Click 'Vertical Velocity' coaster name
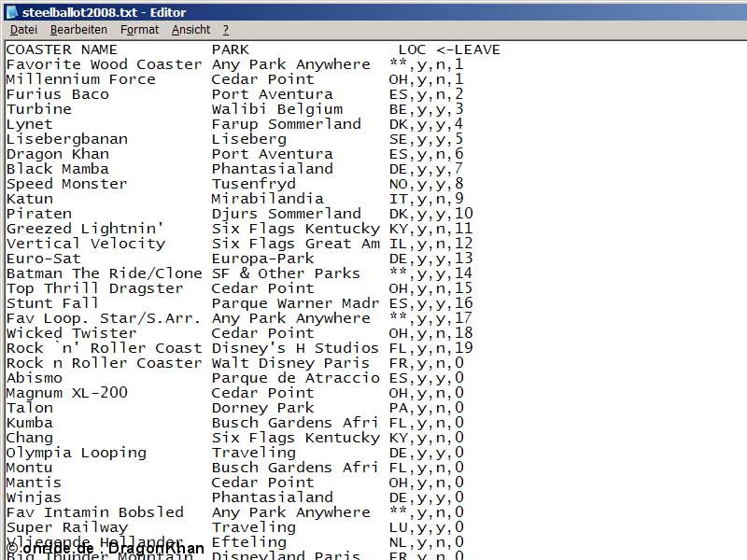 point(86,244)
